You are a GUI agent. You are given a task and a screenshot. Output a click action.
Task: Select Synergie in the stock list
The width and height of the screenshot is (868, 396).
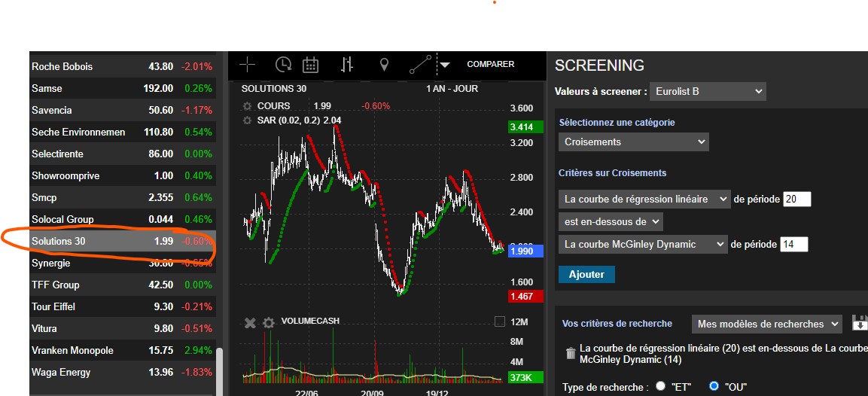(123, 263)
